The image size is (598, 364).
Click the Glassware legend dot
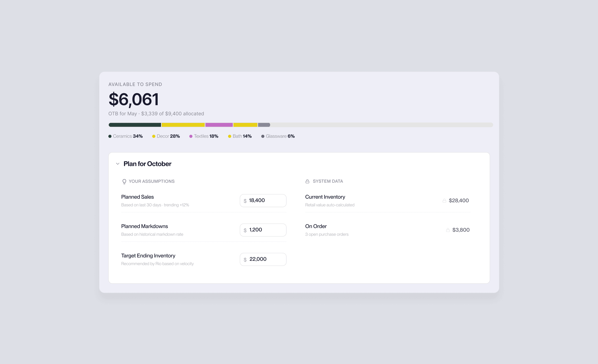[263, 136]
